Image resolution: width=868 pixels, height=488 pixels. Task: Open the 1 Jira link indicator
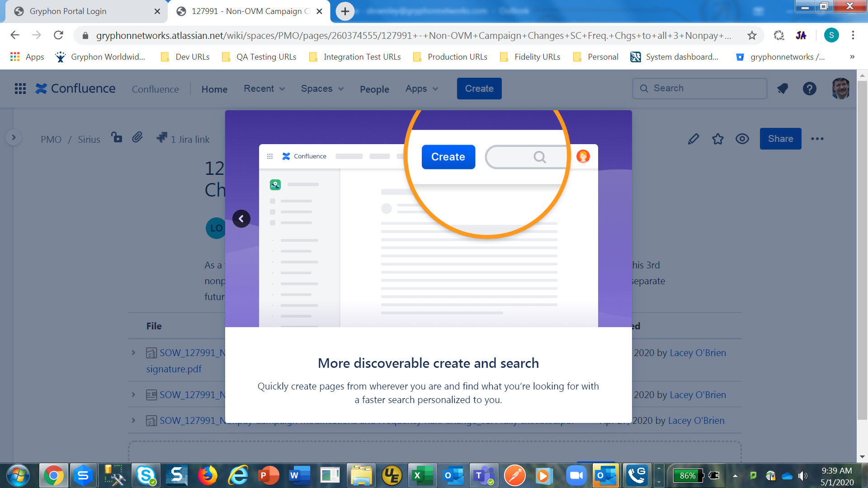click(183, 139)
